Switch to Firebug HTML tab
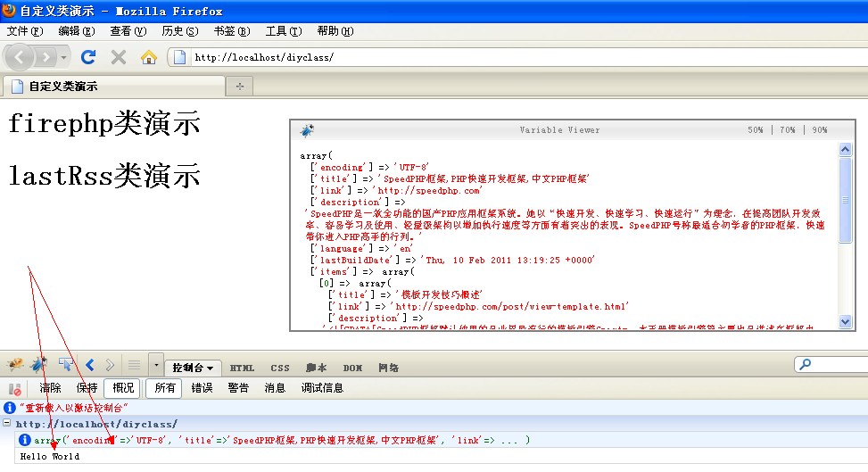The image size is (868, 472). pos(242,368)
